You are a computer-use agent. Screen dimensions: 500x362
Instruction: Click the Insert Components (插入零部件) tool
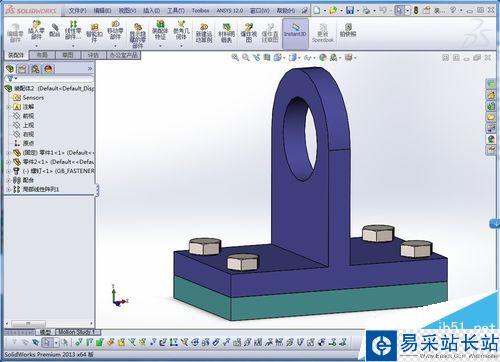[36, 30]
